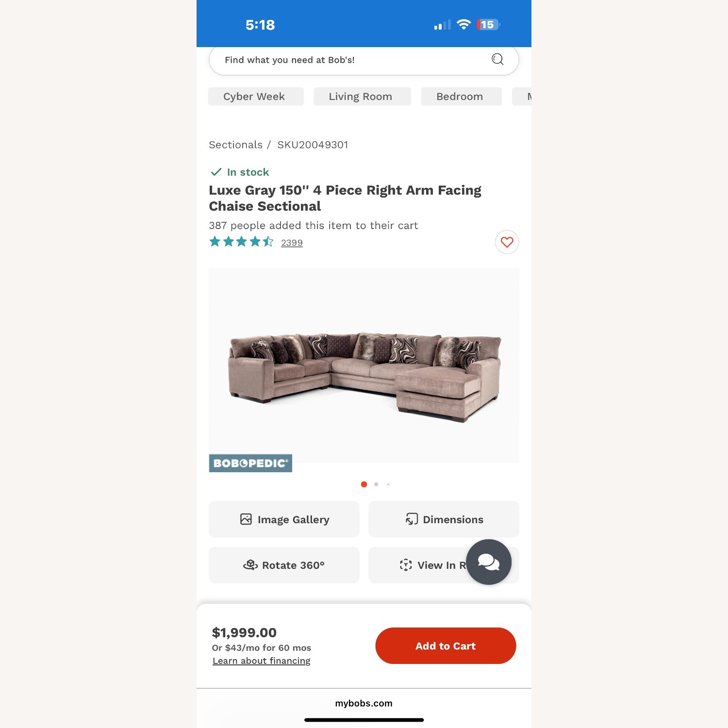Jump to second carousel image dot

(x=376, y=484)
